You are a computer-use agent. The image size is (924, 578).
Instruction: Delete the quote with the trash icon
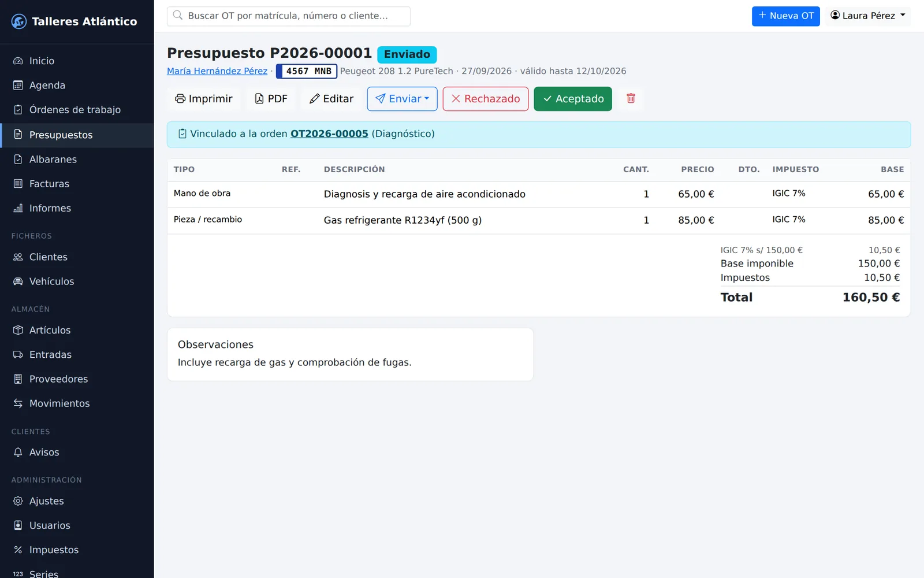pyautogui.click(x=631, y=99)
